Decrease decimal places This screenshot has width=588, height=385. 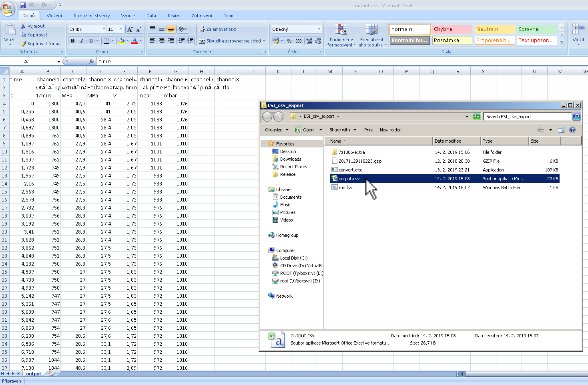318,41
